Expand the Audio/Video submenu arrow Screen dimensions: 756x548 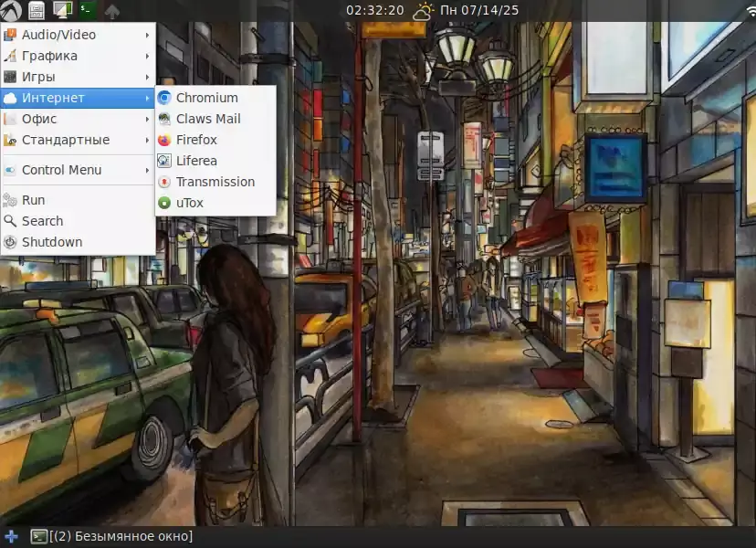(x=147, y=36)
